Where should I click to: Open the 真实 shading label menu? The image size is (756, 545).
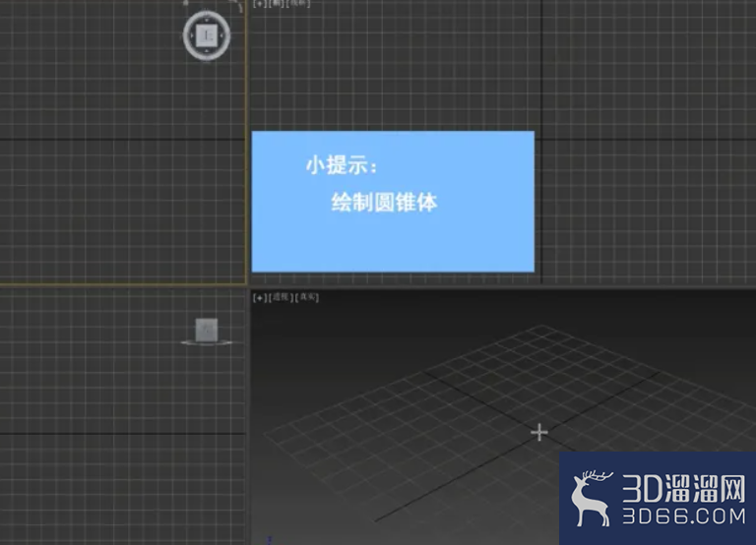pyautogui.click(x=307, y=297)
